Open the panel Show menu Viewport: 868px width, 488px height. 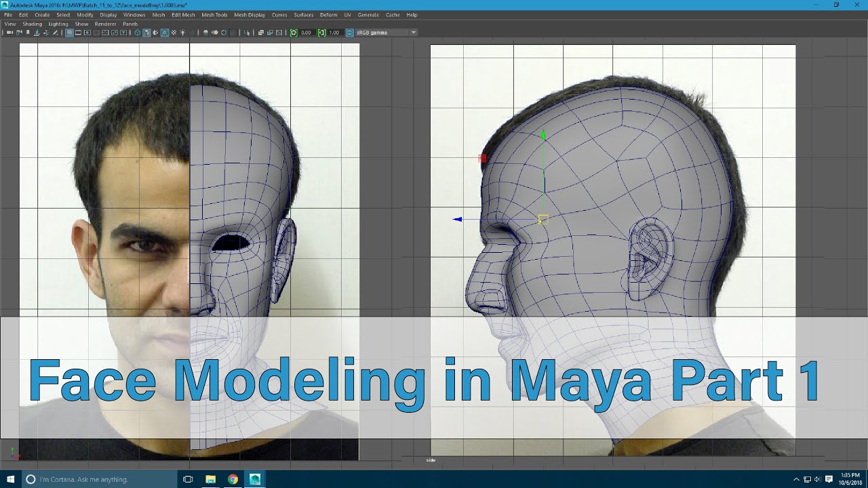(x=81, y=24)
